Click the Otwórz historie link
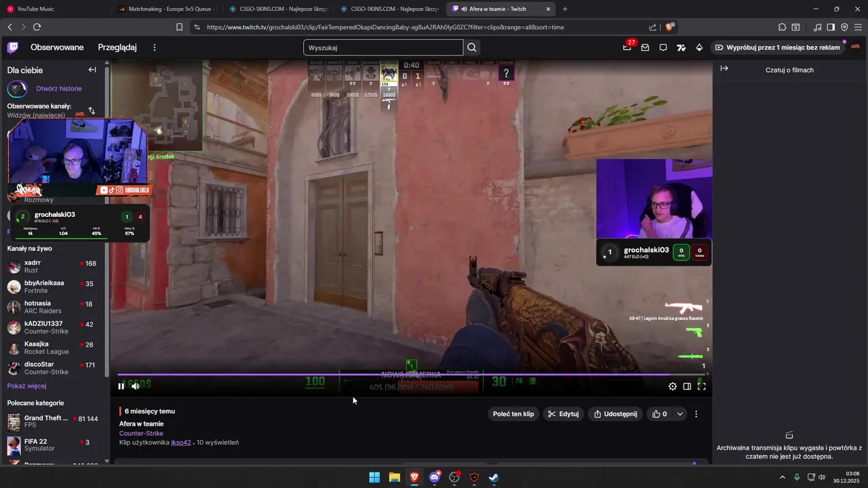868x488 pixels. (x=59, y=89)
